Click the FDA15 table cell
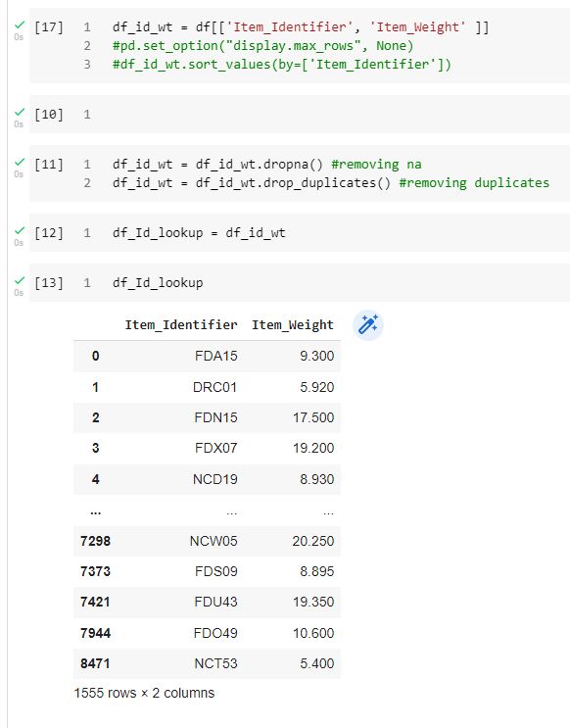 tap(216, 356)
